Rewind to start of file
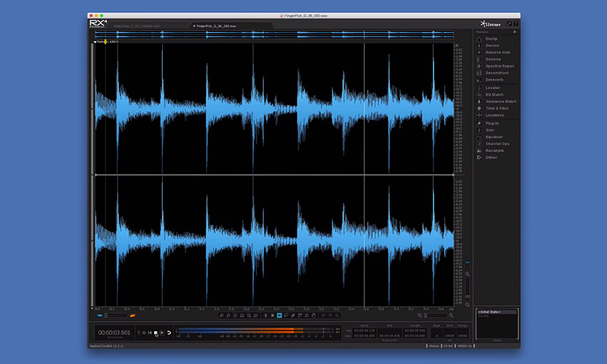 tap(150, 333)
